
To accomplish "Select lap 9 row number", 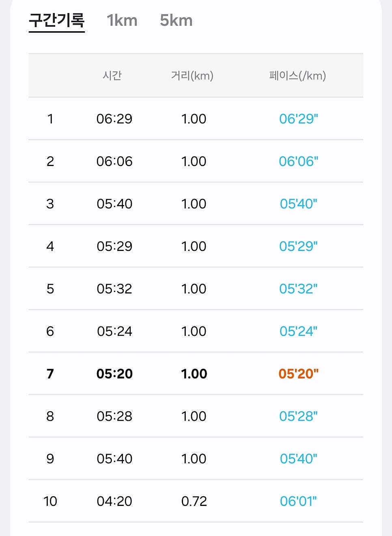I will tap(50, 459).
